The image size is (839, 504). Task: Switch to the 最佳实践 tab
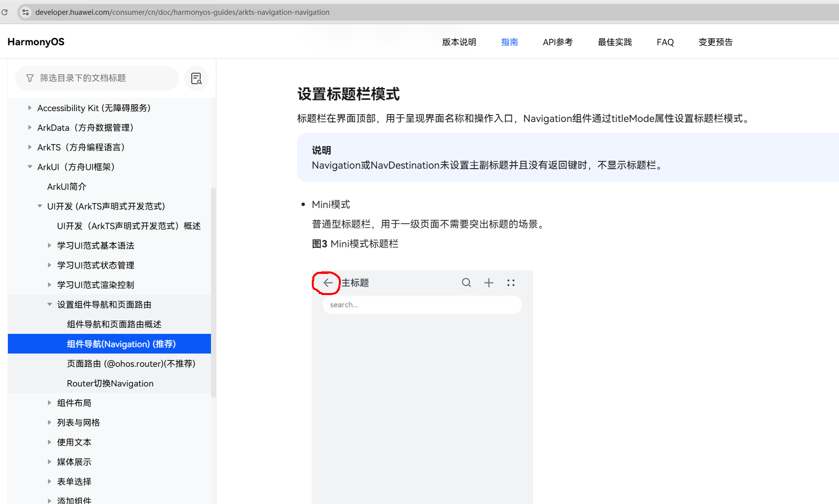[x=614, y=42]
